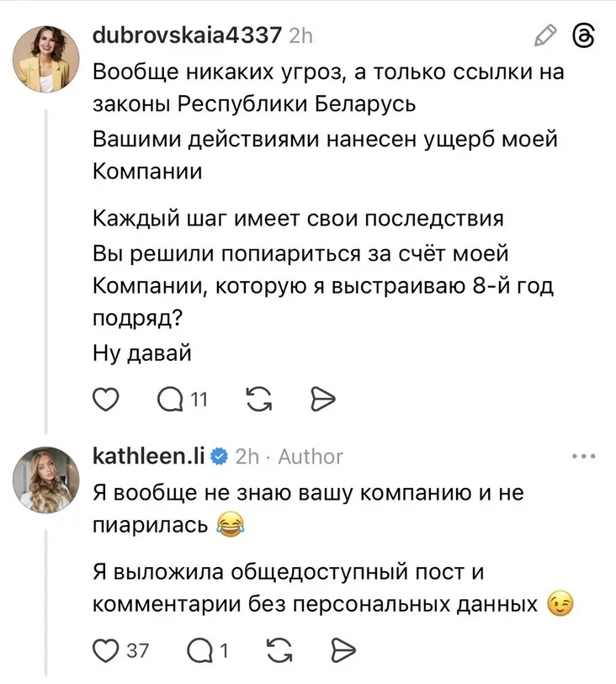Click the pencil edit icon at top

tap(546, 35)
